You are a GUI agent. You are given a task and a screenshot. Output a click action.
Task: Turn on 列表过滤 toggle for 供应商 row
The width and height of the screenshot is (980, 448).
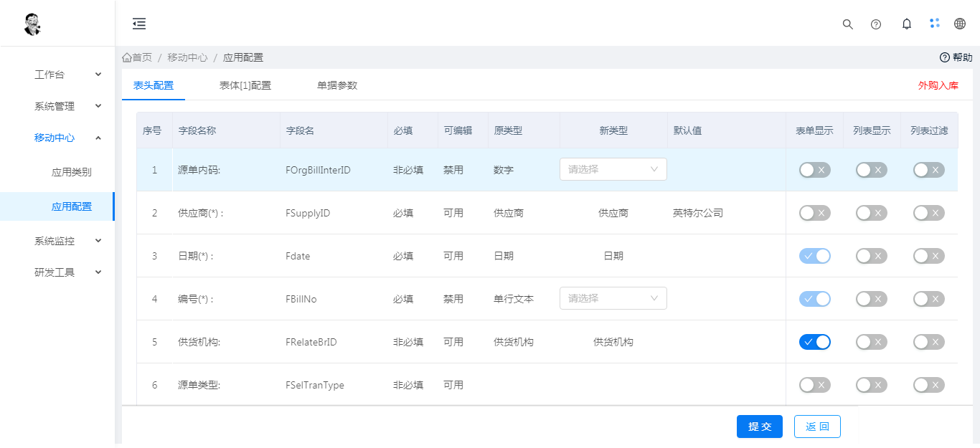[928, 213]
